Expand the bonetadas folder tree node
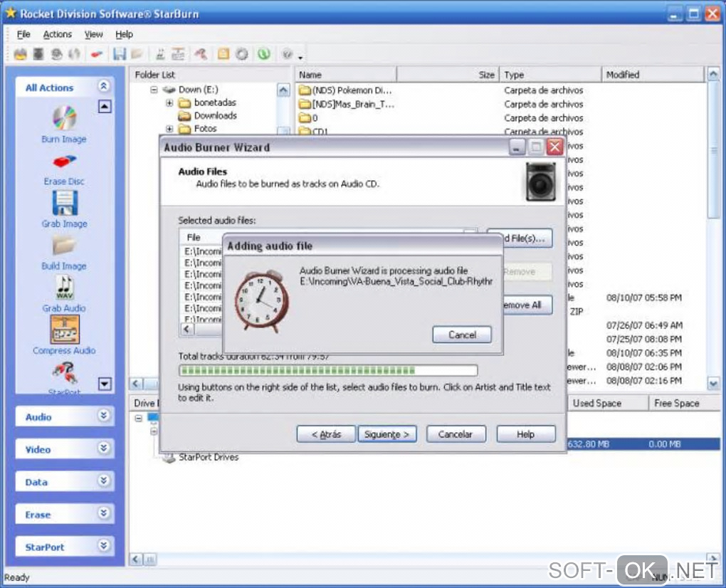 (x=169, y=103)
